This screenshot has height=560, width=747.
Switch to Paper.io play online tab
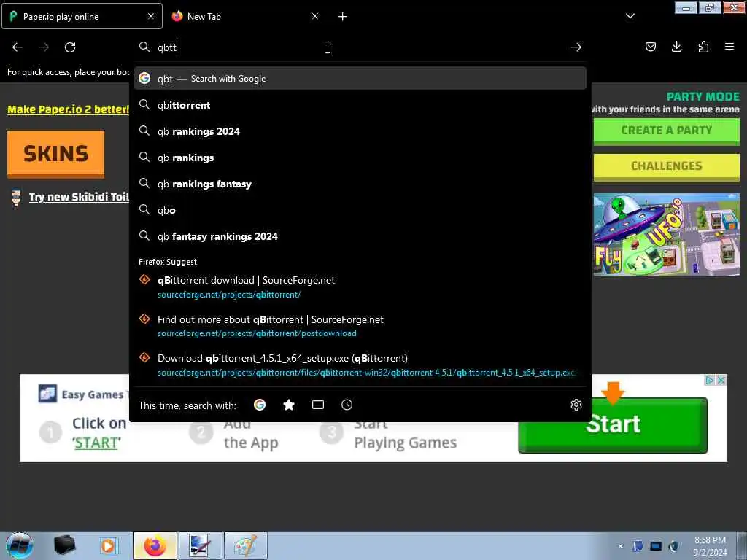pyautogui.click(x=82, y=16)
